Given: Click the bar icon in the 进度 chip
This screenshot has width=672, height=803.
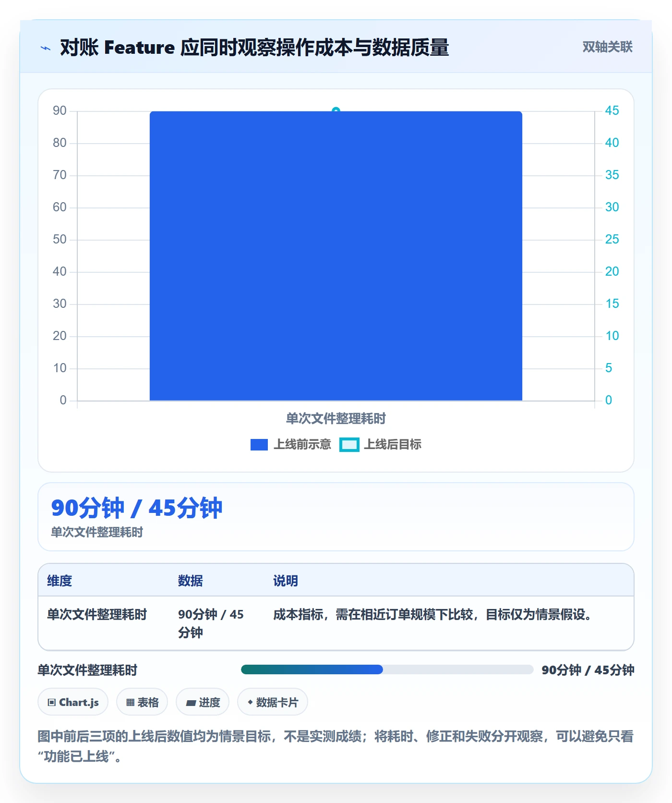Looking at the screenshot, I should 191,703.
